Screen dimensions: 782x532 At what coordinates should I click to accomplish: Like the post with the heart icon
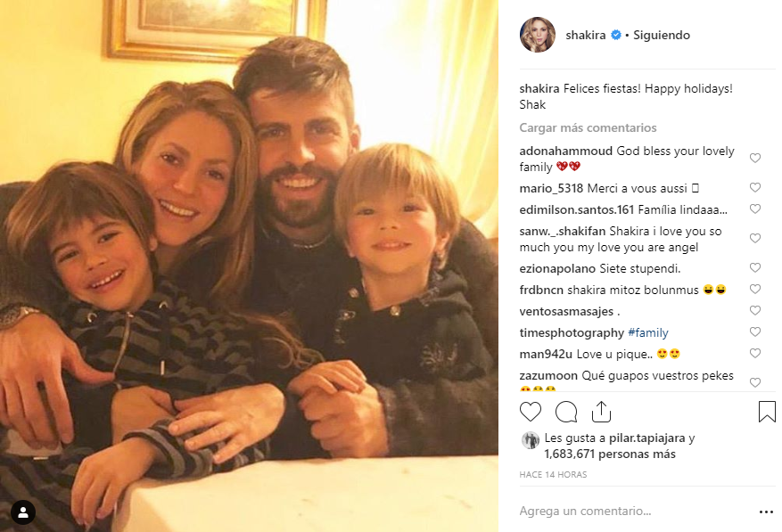click(531, 412)
